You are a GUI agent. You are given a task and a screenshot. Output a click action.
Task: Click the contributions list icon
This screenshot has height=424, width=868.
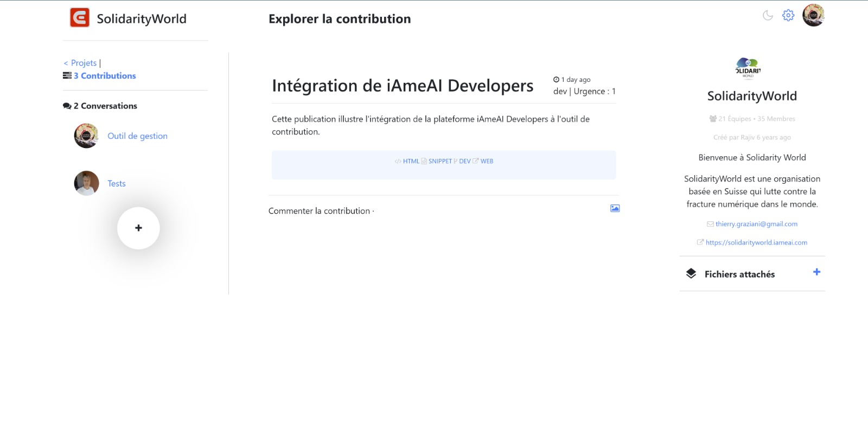coord(67,76)
